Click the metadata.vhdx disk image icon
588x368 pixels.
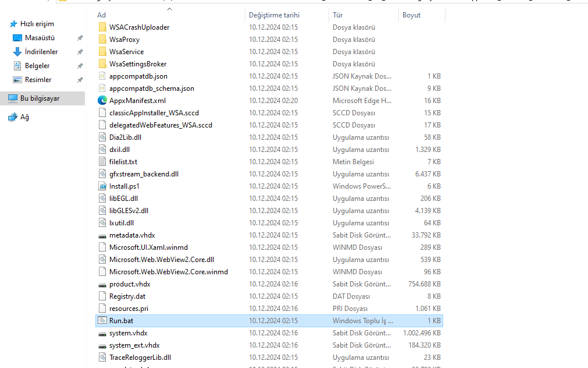102,236
